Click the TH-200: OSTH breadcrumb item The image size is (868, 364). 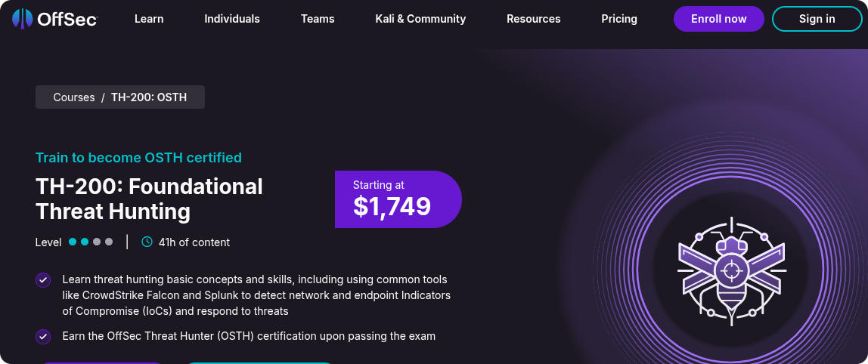click(x=149, y=97)
